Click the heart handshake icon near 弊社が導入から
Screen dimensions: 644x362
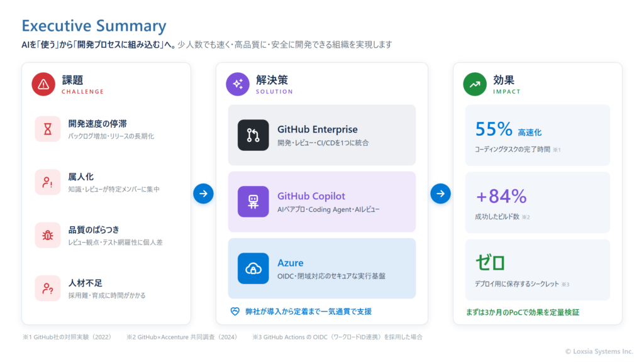point(235,312)
